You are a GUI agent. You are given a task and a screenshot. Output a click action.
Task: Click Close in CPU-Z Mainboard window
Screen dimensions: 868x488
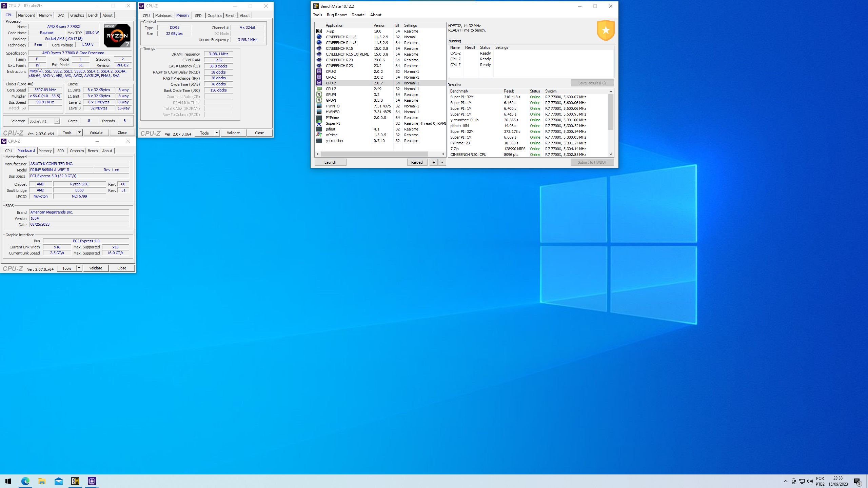click(122, 268)
